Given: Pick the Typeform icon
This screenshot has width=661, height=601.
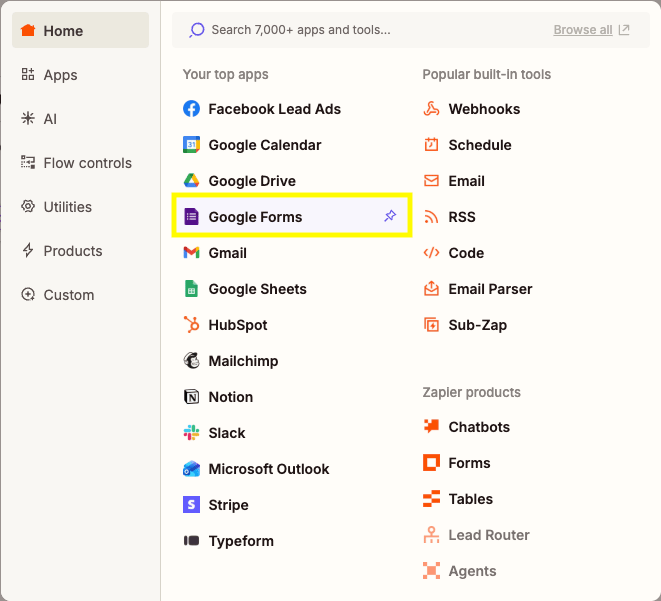Looking at the screenshot, I should click(191, 540).
